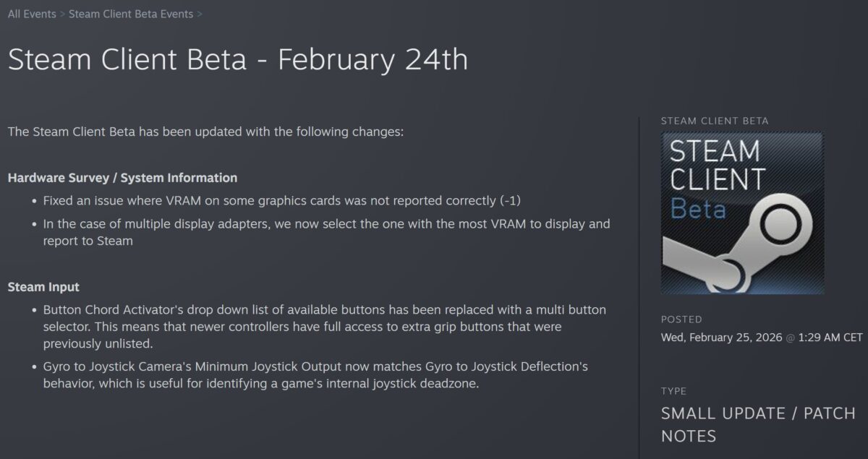This screenshot has height=459, width=868.
Task: Click the intro sentence about the updated Beta
Action: (205, 132)
